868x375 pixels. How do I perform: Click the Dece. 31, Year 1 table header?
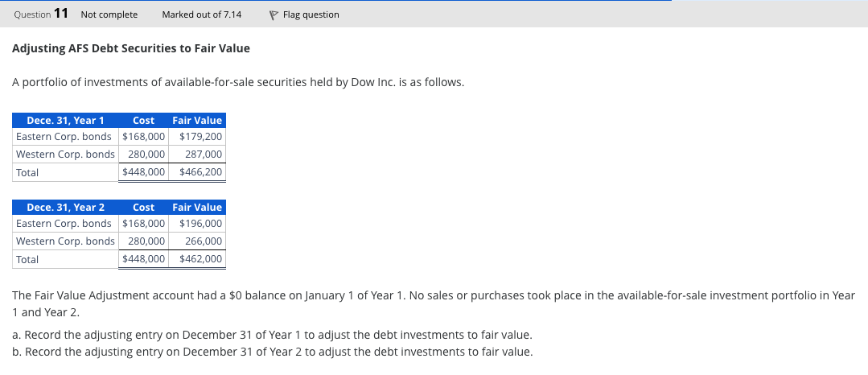(66, 120)
